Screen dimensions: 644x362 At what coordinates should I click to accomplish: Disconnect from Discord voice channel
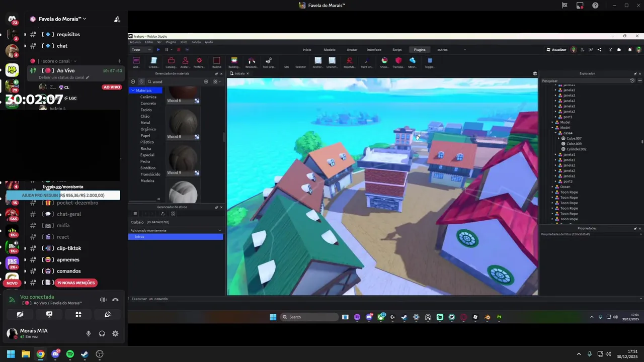(115, 300)
